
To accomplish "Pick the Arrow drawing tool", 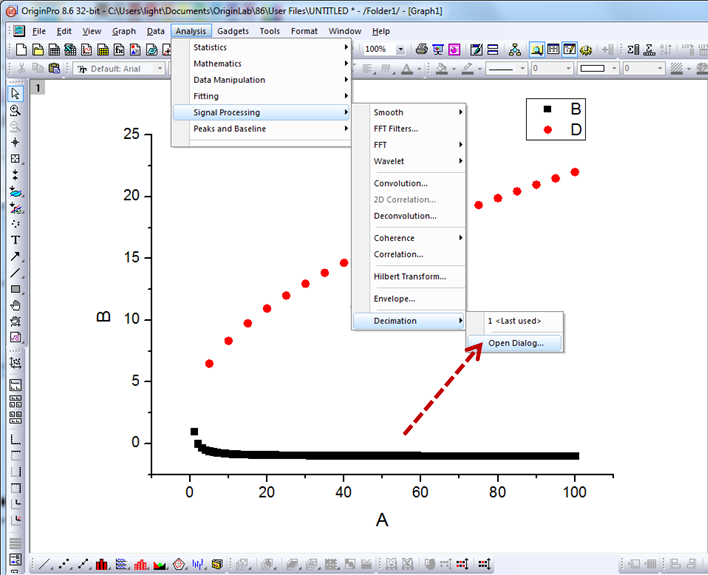I will [x=15, y=256].
